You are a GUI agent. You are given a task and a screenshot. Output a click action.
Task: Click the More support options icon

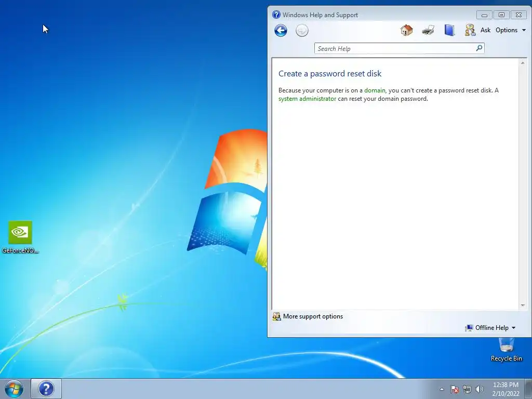click(276, 316)
